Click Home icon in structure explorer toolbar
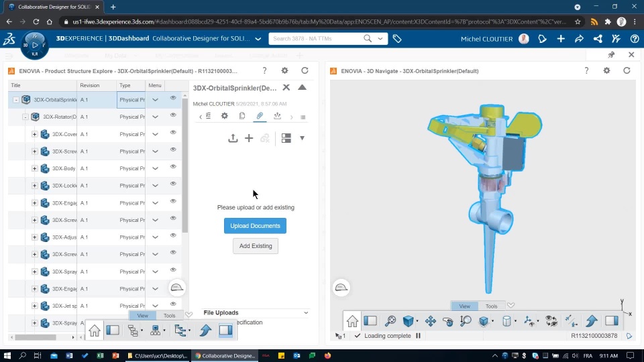 point(95,330)
